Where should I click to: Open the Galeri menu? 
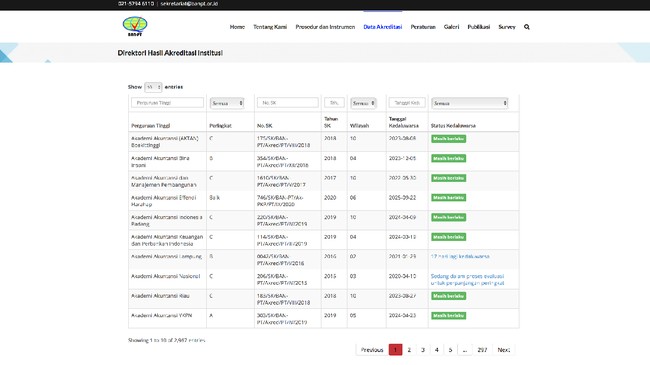pyautogui.click(x=451, y=27)
